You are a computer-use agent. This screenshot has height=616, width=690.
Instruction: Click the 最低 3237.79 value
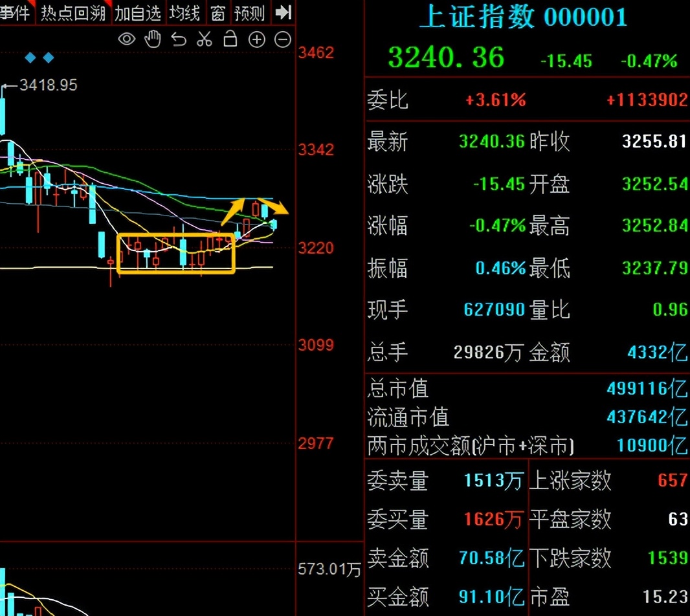pos(655,267)
